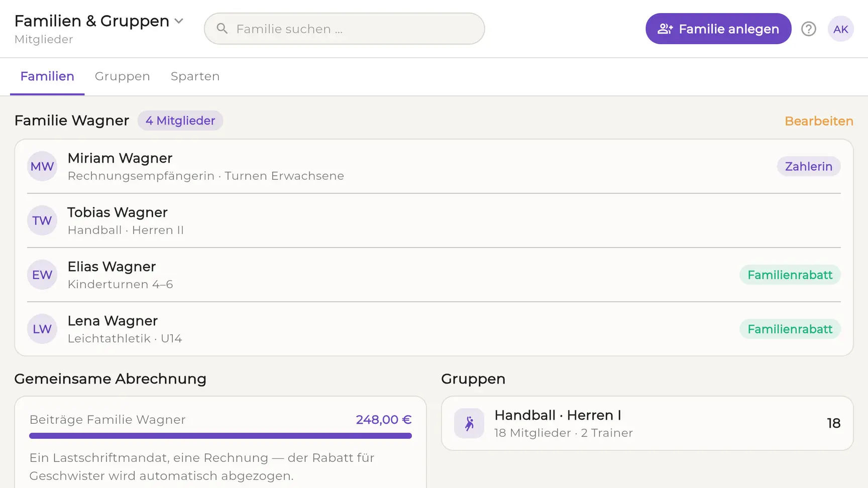Click the Mitglieder subtitle under page title
The height and width of the screenshot is (488, 868).
coord(44,39)
